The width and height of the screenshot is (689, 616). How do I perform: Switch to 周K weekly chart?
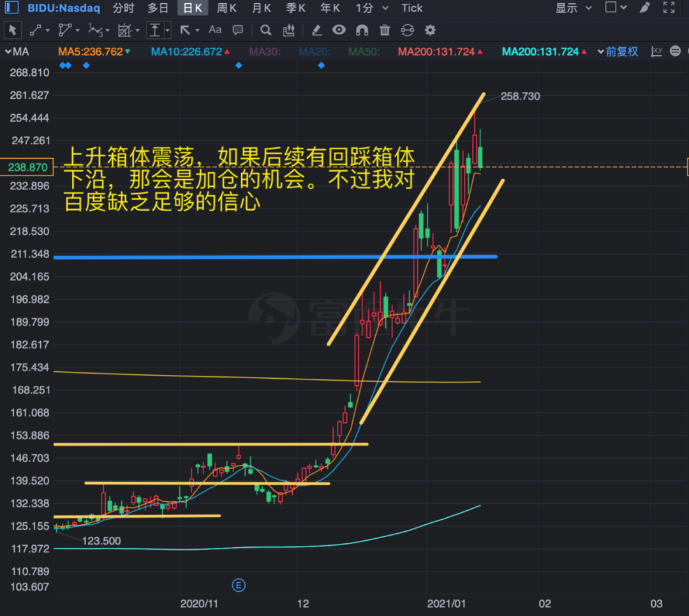(226, 8)
